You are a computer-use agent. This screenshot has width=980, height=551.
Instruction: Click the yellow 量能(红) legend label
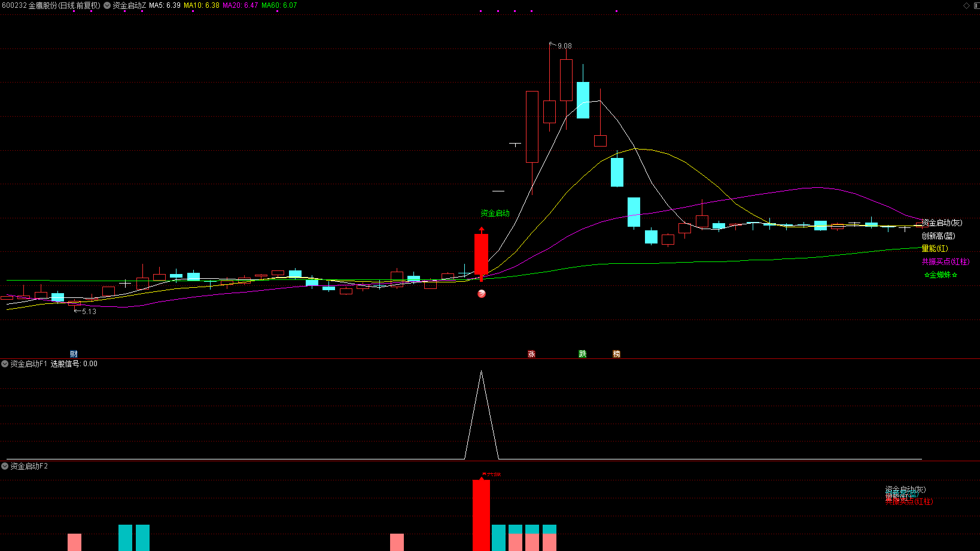click(x=935, y=248)
